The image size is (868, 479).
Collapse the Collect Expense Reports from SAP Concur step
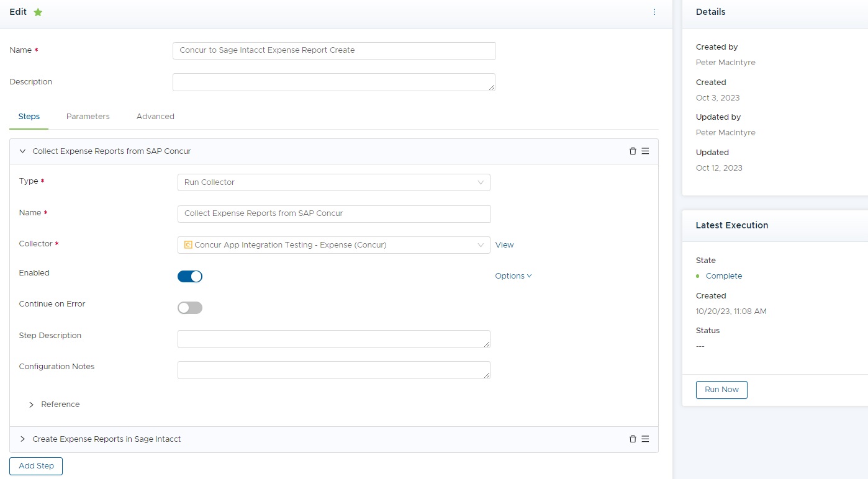click(22, 151)
